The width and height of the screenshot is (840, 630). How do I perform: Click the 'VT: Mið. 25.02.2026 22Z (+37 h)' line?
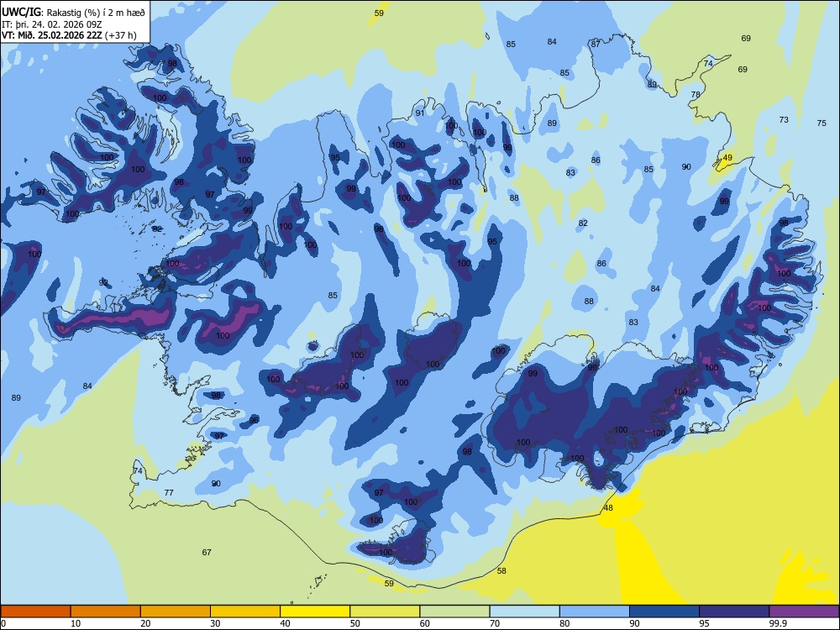(69, 35)
